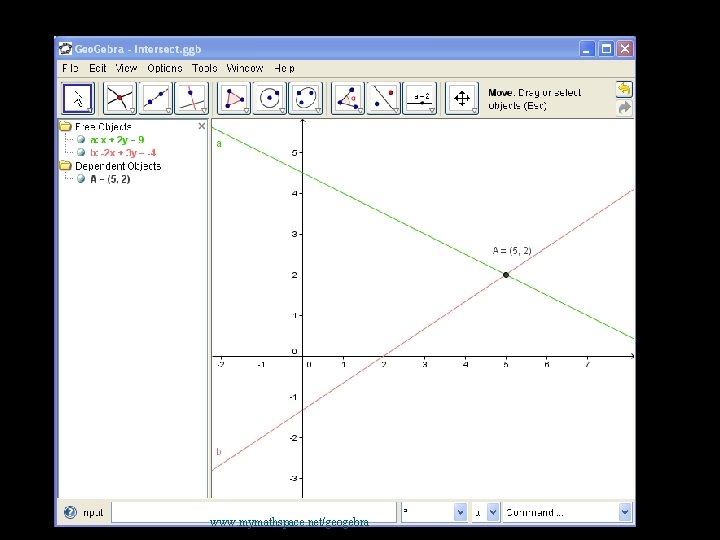
Task: Click the green line label a
Action: pos(219,144)
